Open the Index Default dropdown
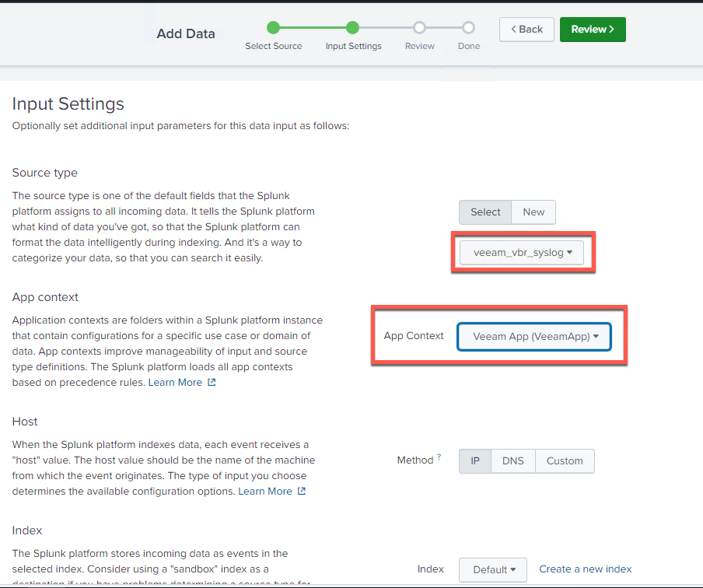Screen dimensions: 703x588 (x=493, y=569)
